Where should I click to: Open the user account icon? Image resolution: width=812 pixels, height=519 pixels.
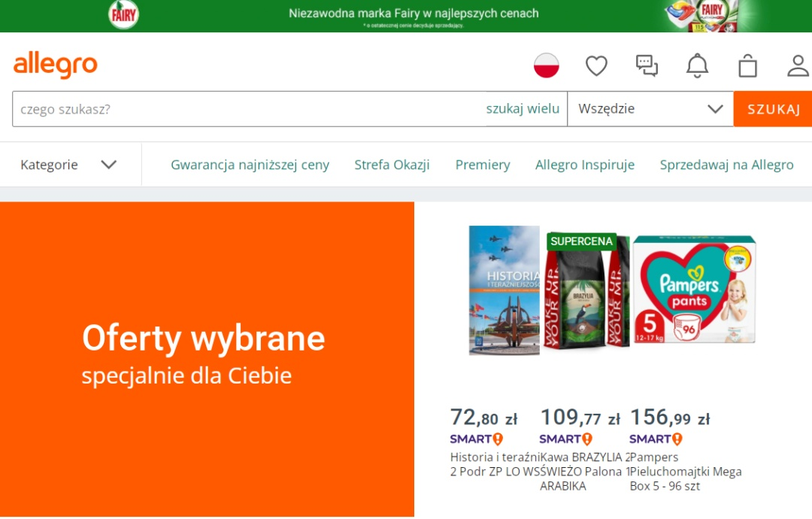[x=798, y=66]
